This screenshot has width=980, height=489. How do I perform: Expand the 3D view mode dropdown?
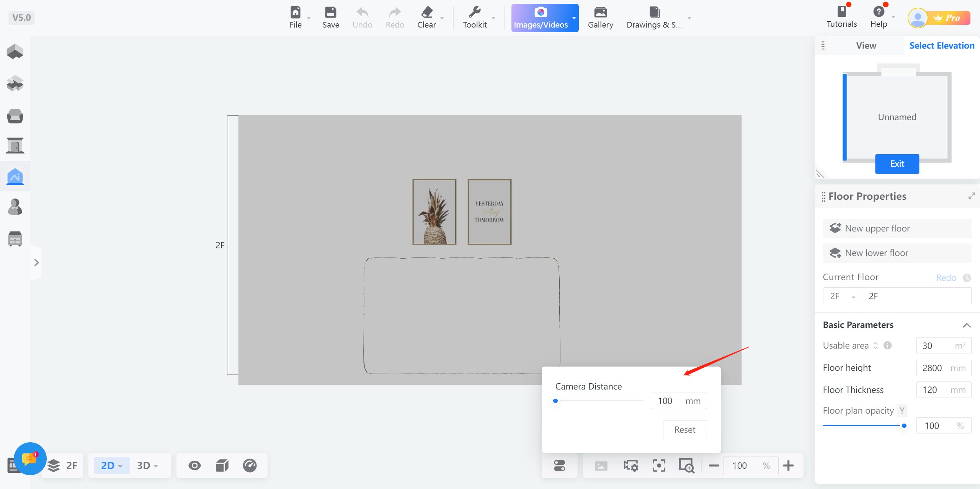148,466
